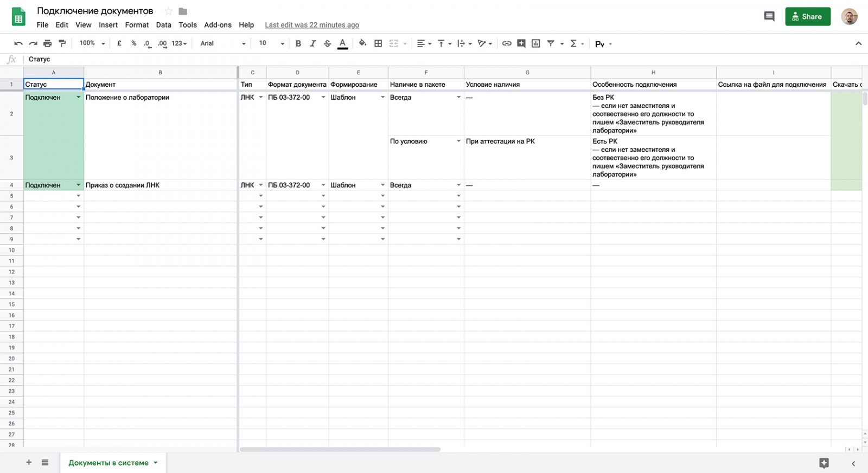Select the document title Подключение документов
The width and height of the screenshot is (868, 473).
coord(95,11)
